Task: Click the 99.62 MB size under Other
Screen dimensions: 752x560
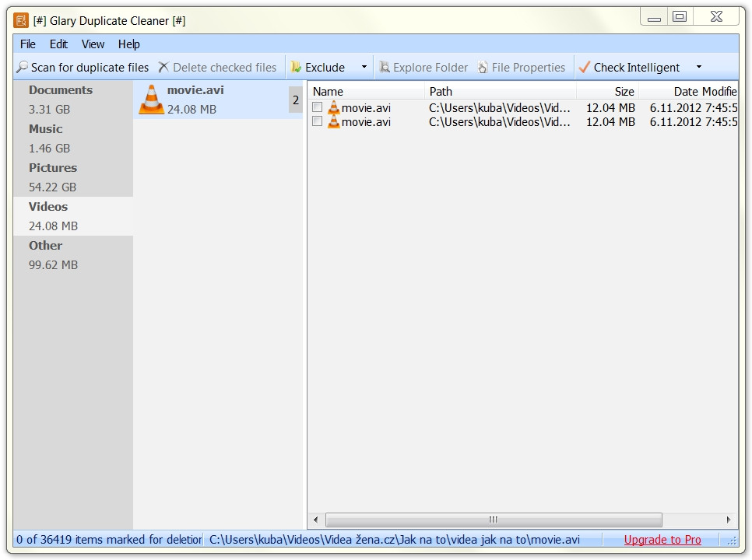Action: 53,264
